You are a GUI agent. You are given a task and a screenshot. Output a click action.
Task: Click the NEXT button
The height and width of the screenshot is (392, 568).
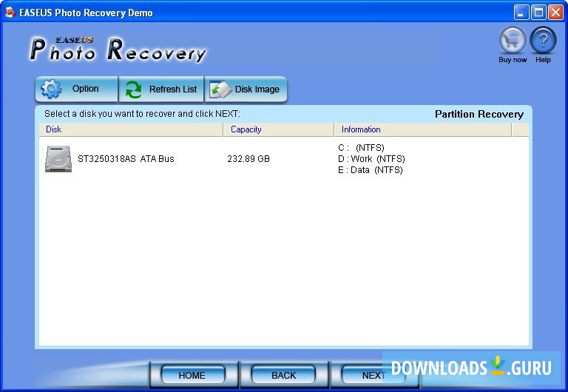point(373,375)
